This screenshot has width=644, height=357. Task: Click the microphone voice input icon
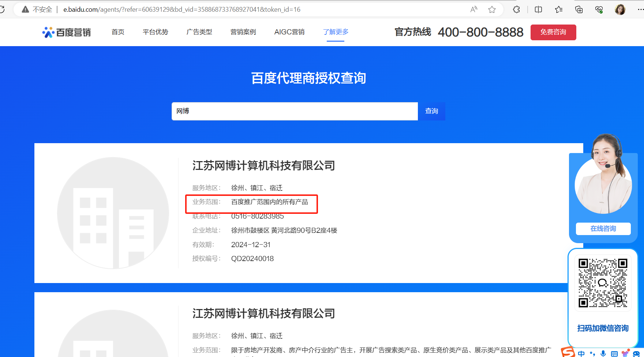(x=603, y=354)
